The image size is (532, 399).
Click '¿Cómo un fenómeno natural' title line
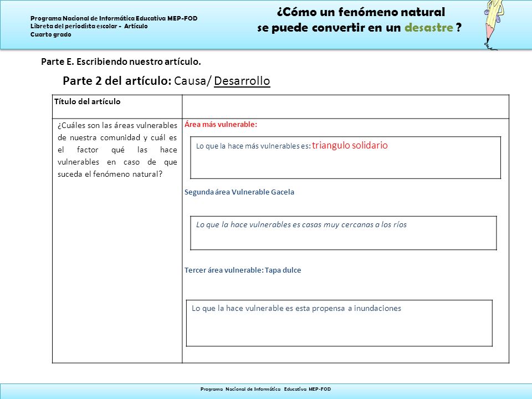[x=361, y=12]
